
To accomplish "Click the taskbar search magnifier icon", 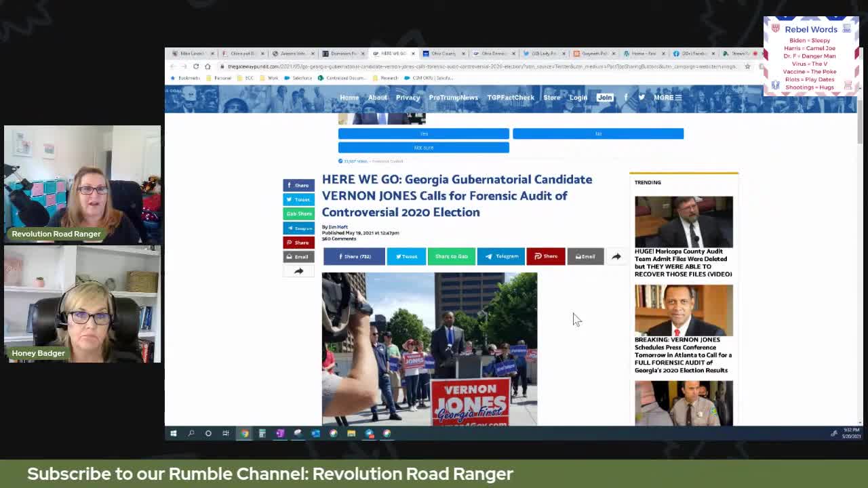I will point(191,433).
